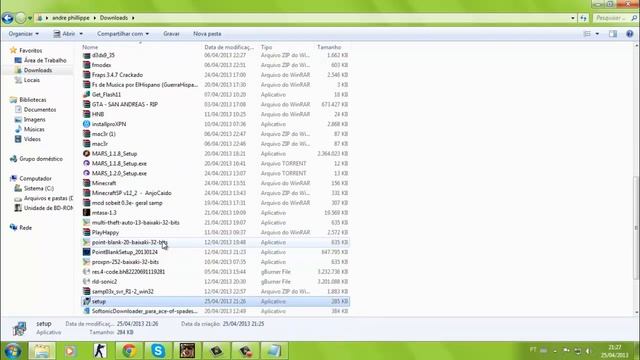
Task: Select multi-theft-auto-13-baixaki-32-bits icon
Action: point(87,222)
